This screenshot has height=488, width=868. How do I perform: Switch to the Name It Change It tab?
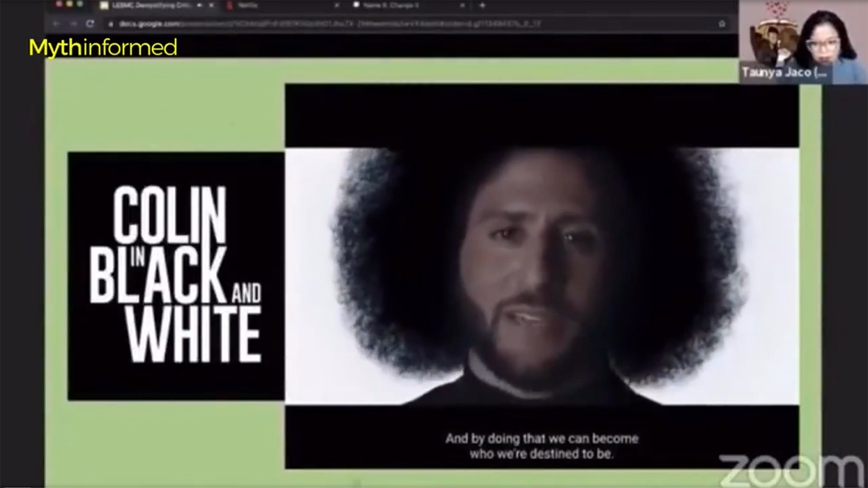click(404, 5)
